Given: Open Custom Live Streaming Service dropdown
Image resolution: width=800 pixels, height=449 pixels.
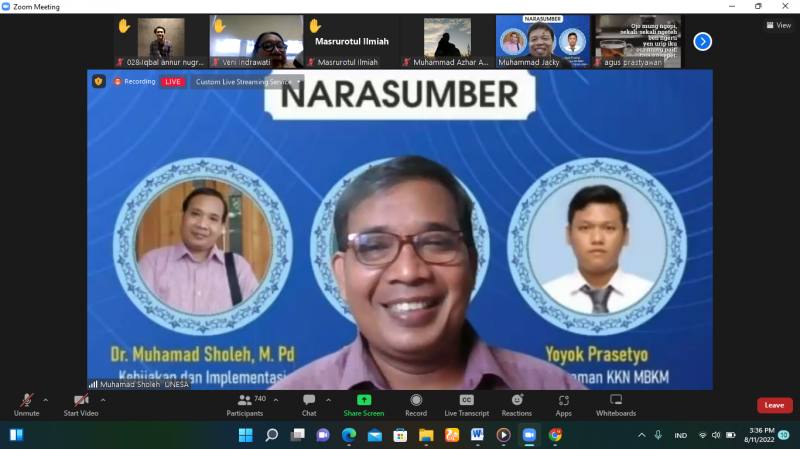Looking at the screenshot, I should tap(247, 82).
